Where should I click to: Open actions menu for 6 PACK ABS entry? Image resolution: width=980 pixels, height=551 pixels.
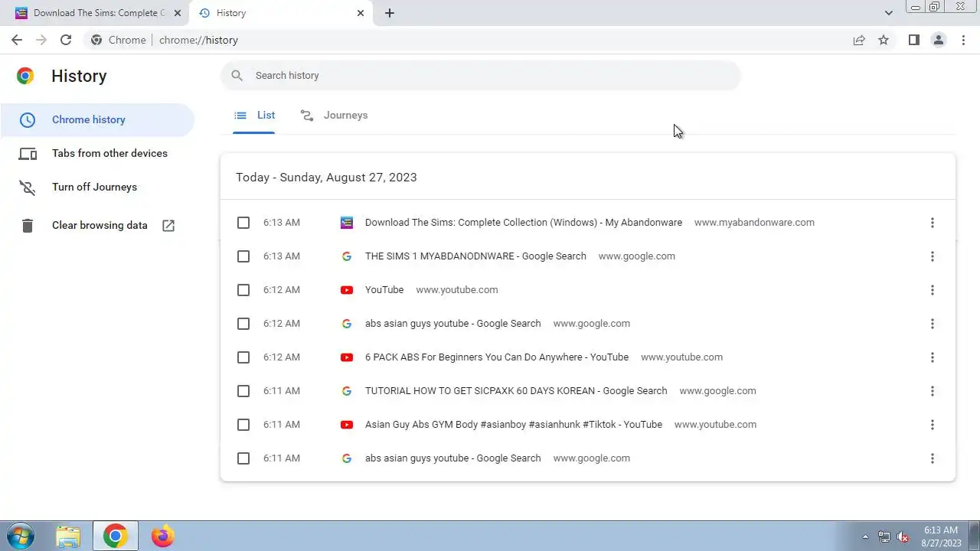[932, 357]
